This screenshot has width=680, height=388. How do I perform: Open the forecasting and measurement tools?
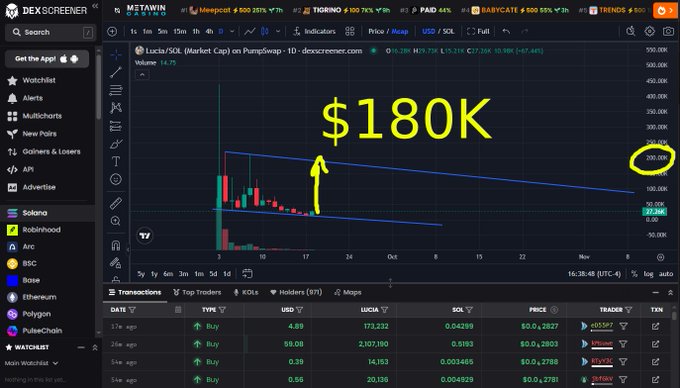(116, 126)
